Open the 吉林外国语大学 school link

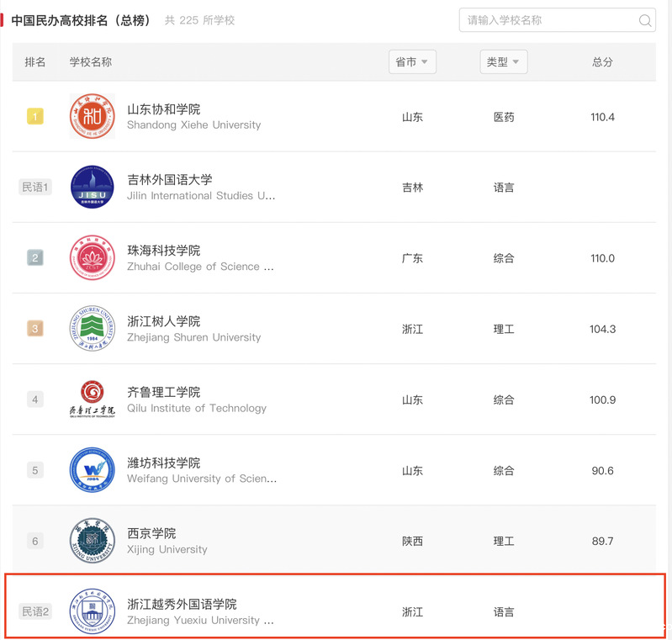pos(169,180)
